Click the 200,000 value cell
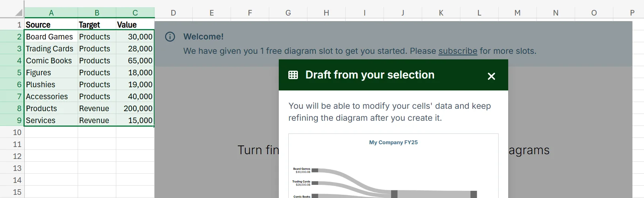Viewport: 644px width, 198px height. pos(135,108)
